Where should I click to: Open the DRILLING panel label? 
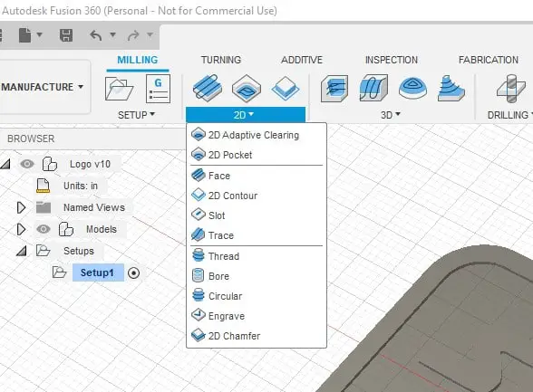tap(509, 115)
